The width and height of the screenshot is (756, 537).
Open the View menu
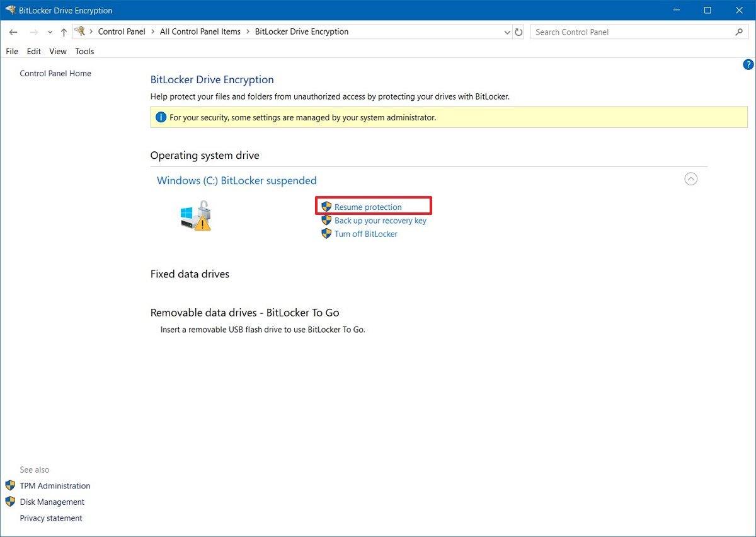pos(57,51)
